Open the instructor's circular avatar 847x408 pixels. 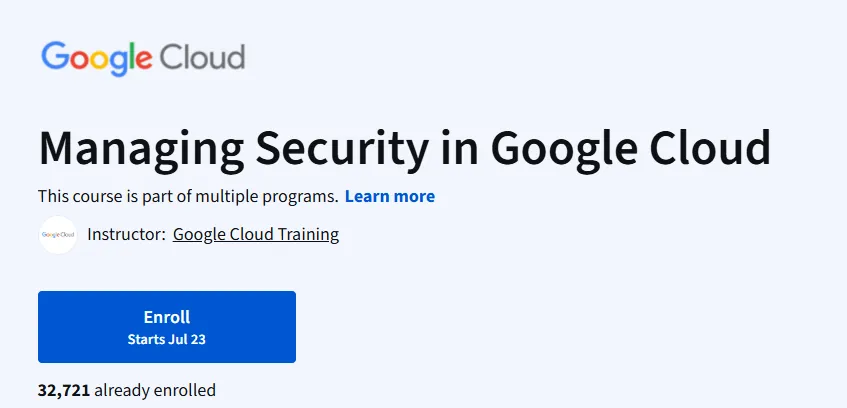(x=58, y=235)
